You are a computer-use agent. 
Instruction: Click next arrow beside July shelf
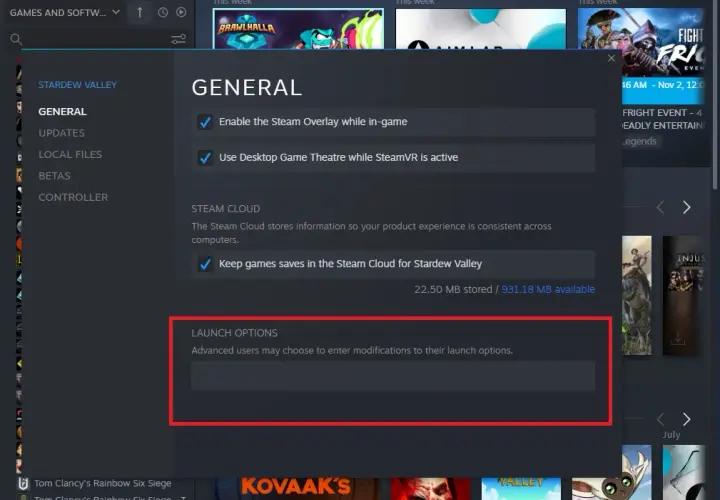pos(686,419)
